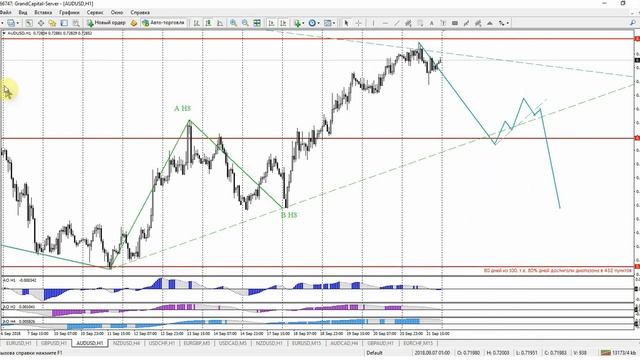This screenshot has width=640, height=360.
Task: Toggle the Авто-торговля button
Action: [163, 23]
